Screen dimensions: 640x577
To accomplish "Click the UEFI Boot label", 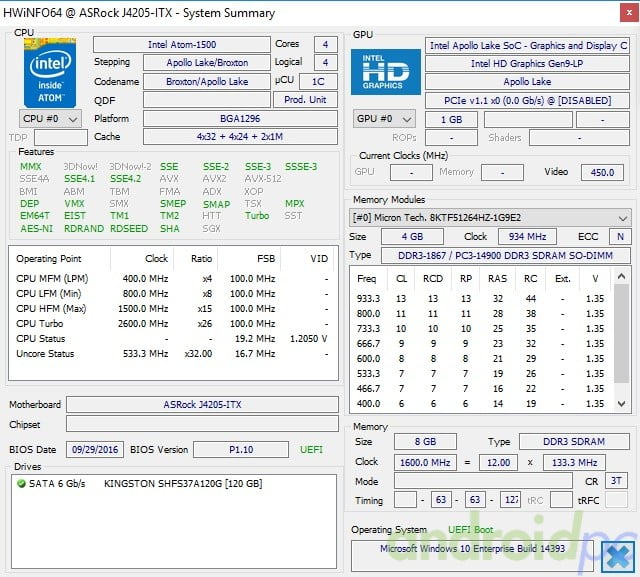I will 471,530.
